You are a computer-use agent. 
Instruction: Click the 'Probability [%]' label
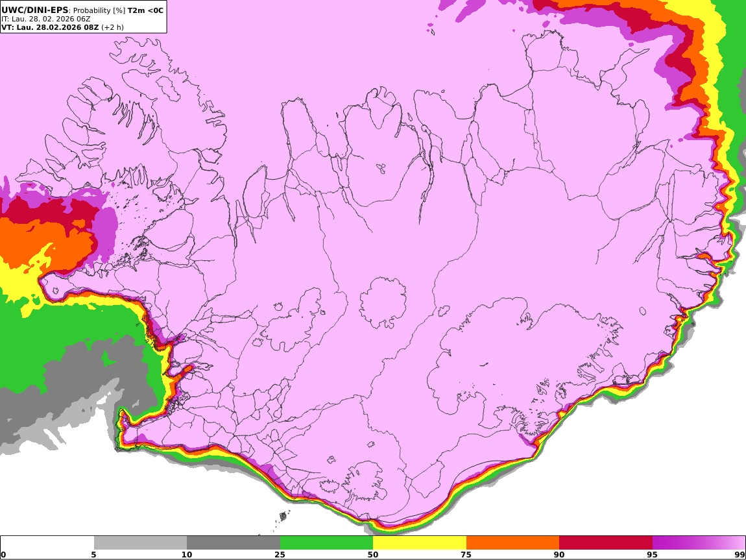(99, 10)
